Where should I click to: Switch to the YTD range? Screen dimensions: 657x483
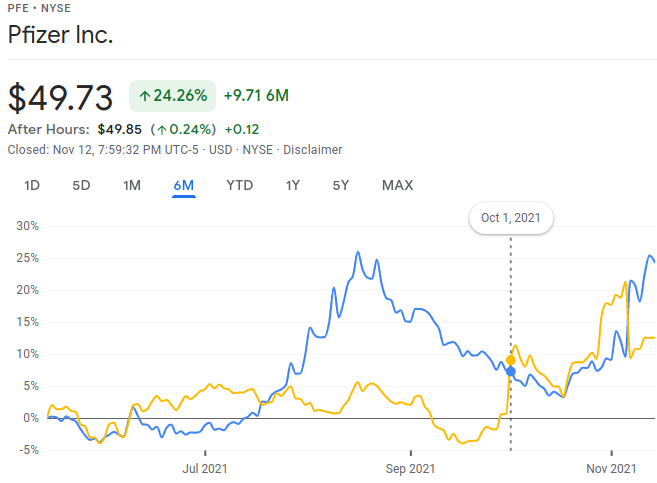[239, 185]
